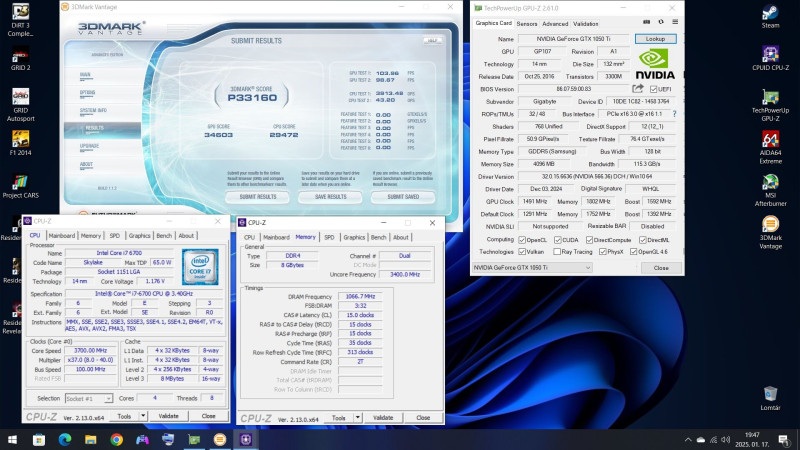The width and height of the screenshot is (800, 450).
Task: Select System Info in 3DMark sidebar
Action: point(93,110)
